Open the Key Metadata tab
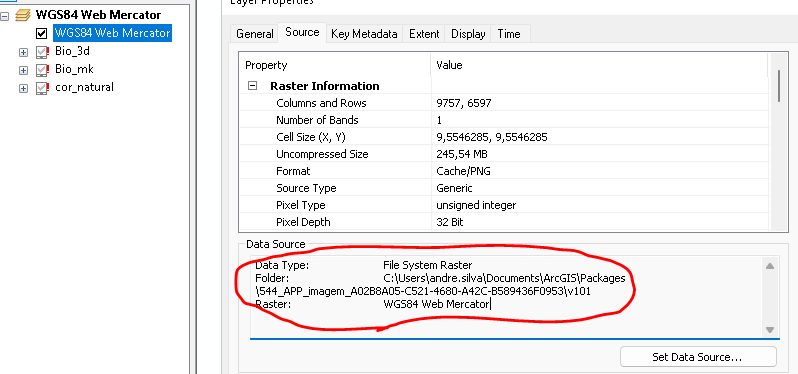 364,34
